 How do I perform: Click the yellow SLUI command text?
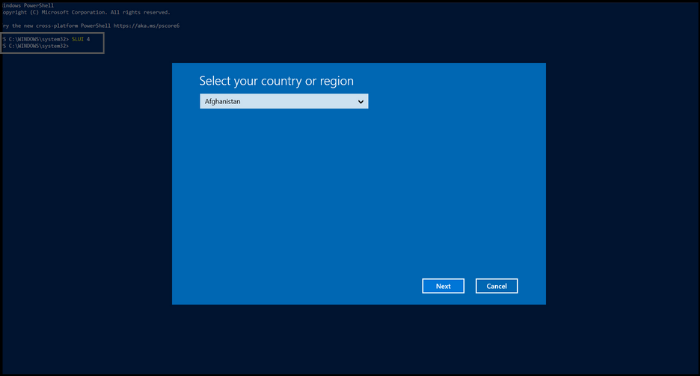78,39
